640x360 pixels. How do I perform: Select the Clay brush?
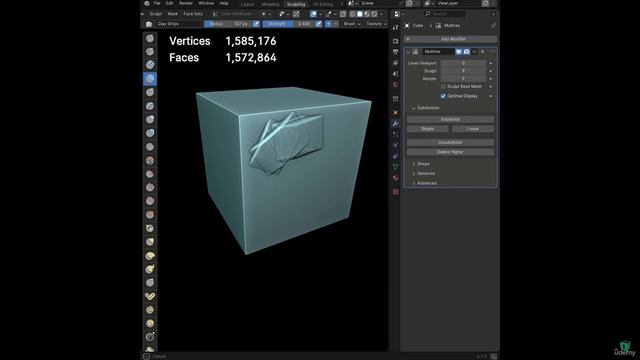(150, 65)
